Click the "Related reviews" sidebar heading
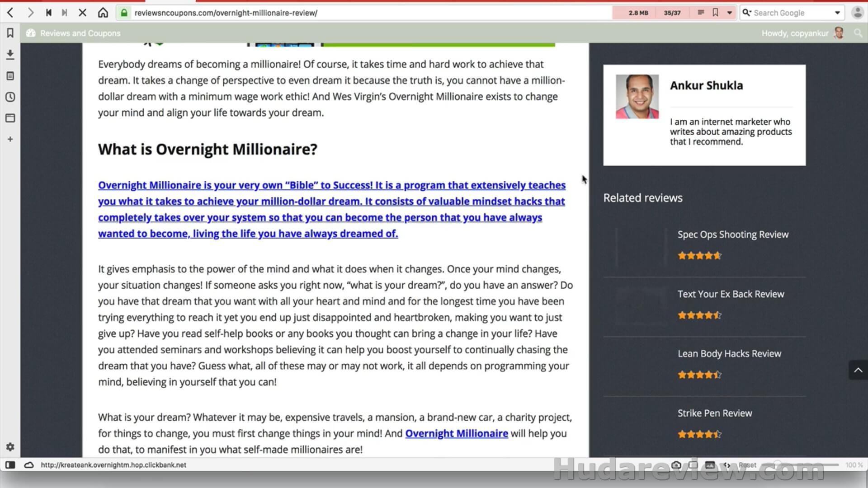Image resolution: width=868 pixels, height=488 pixels. 643,198
